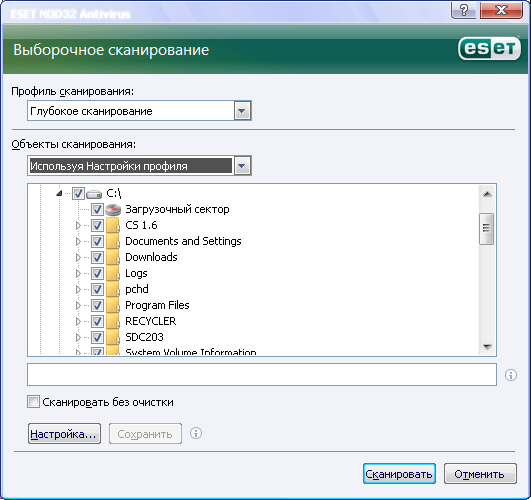Click the Program Files folder icon
531x500 pixels.
(x=113, y=305)
